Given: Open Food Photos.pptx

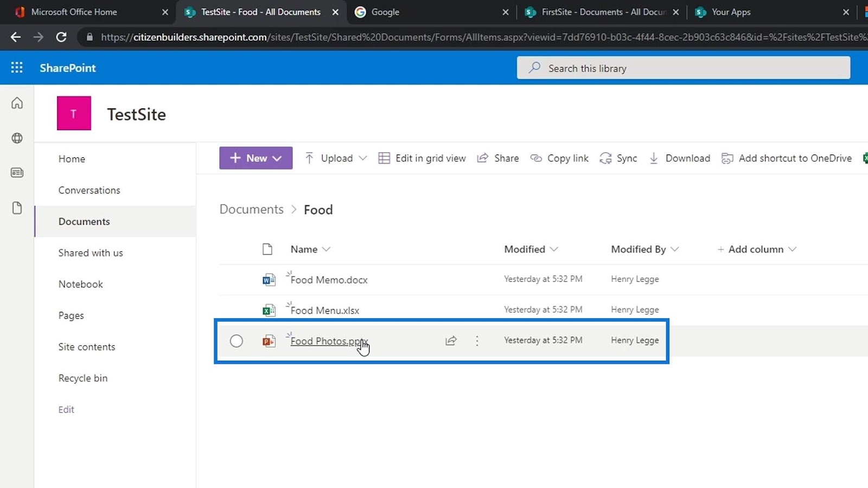Looking at the screenshot, I should coord(329,341).
